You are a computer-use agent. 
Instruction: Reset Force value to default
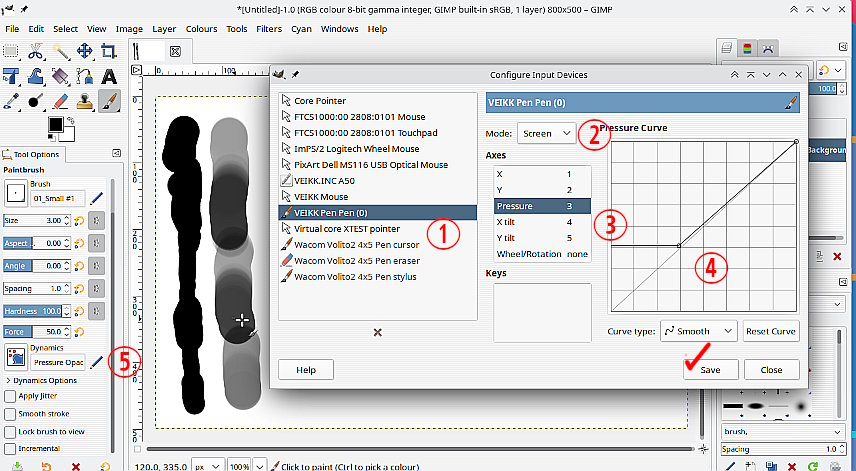click(80, 331)
